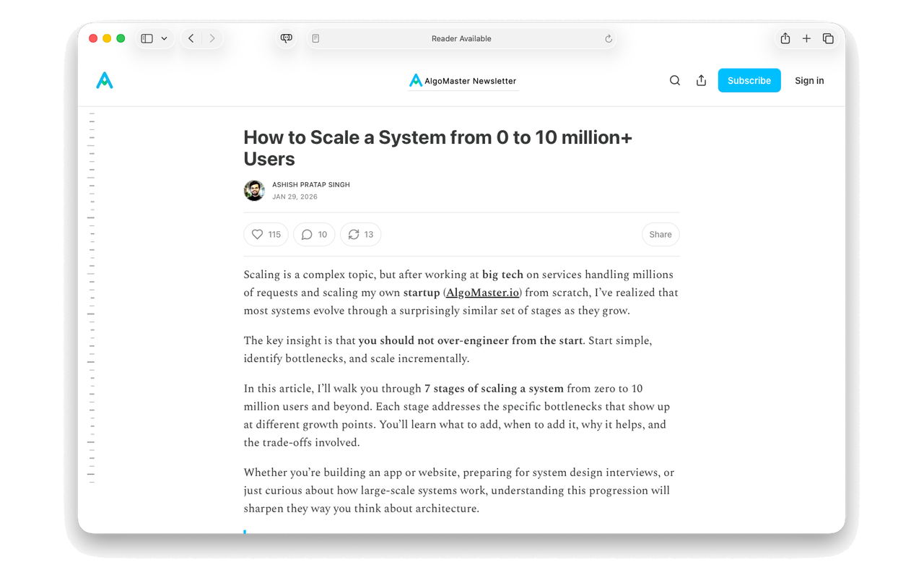Click the privacy report shield icon
Image resolution: width=924 pixels, height=578 pixels.
pos(286,38)
